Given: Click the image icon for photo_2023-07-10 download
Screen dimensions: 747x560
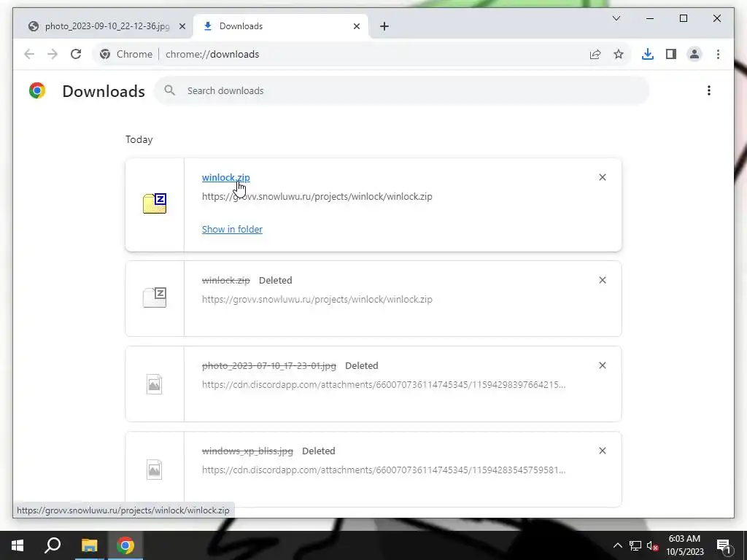Looking at the screenshot, I should coord(155,384).
